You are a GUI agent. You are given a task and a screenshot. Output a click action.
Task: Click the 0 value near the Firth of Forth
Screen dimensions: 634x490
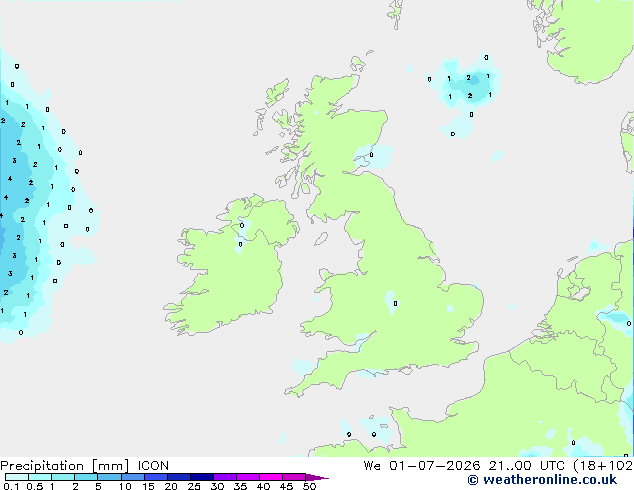[372, 154]
